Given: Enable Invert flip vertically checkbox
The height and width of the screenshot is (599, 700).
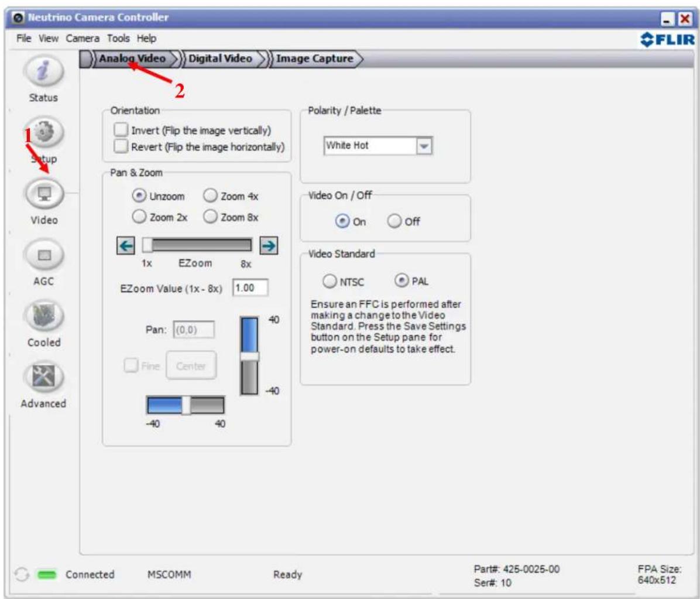Looking at the screenshot, I should coord(121,129).
